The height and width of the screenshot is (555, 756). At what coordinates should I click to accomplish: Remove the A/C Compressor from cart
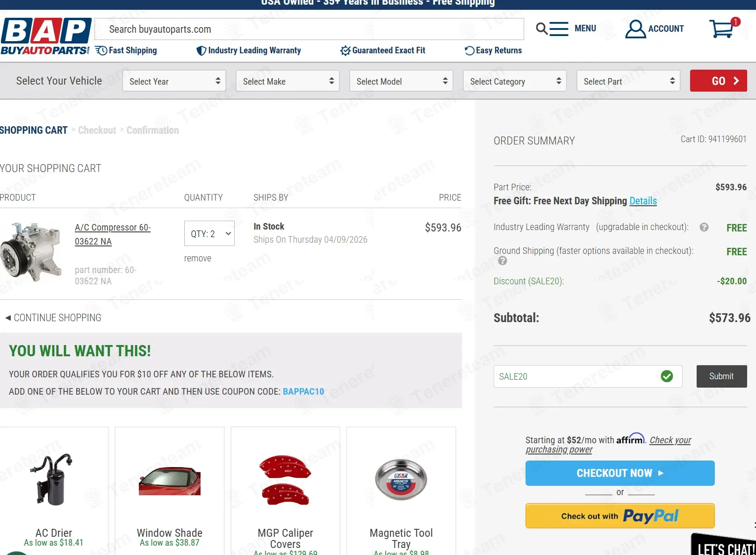point(198,258)
